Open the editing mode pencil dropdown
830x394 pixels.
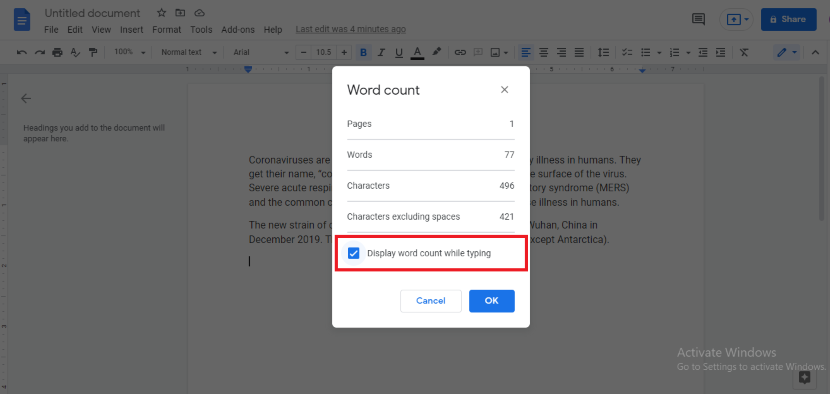[x=786, y=52]
